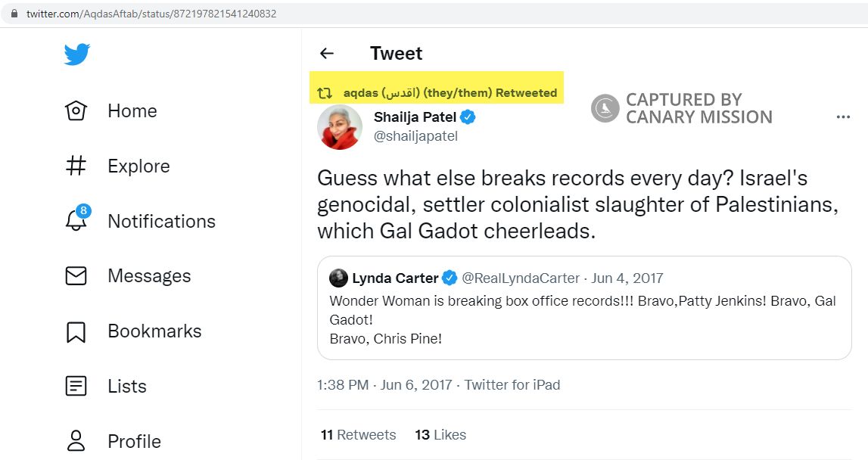Click the Twitter bird logo

coord(76,54)
